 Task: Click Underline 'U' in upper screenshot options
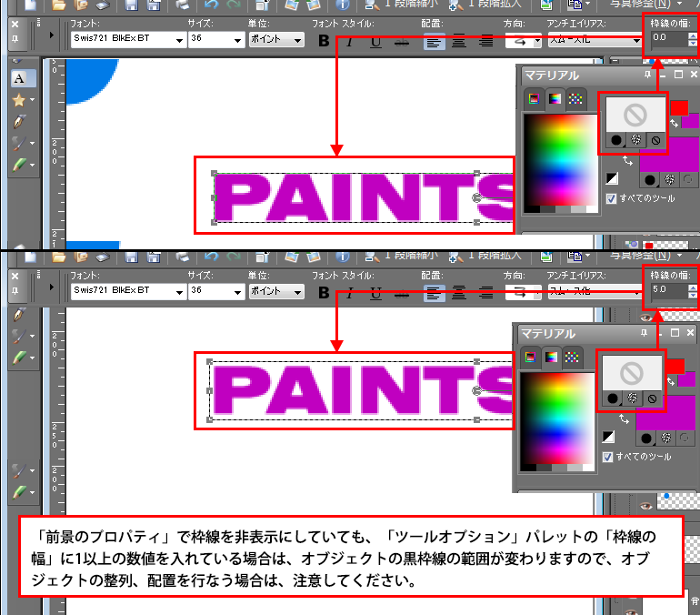click(x=375, y=42)
